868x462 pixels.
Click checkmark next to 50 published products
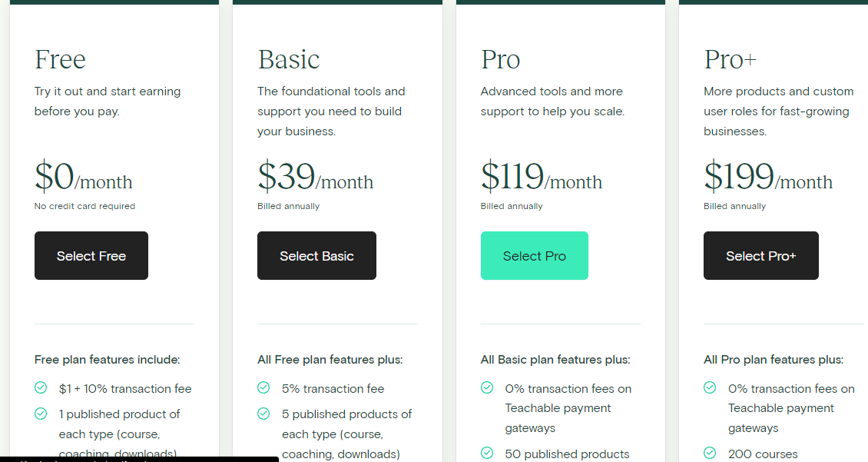487,454
